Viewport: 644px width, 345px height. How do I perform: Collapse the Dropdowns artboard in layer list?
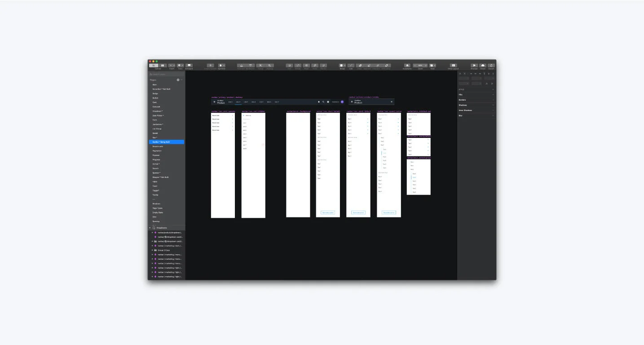(x=150, y=228)
